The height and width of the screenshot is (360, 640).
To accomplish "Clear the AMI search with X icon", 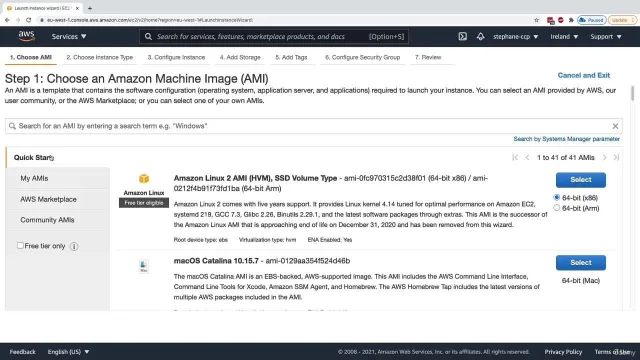I will pos(615,126).
